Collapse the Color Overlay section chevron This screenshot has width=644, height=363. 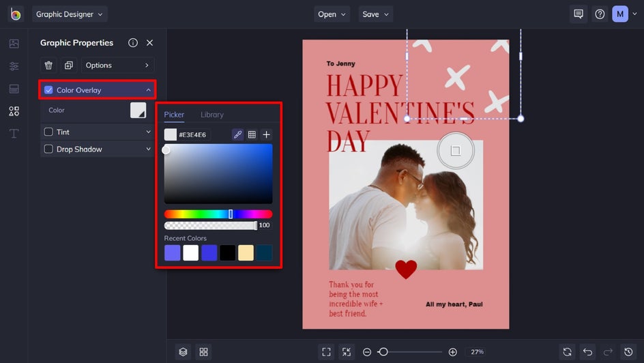click(148, 90)
